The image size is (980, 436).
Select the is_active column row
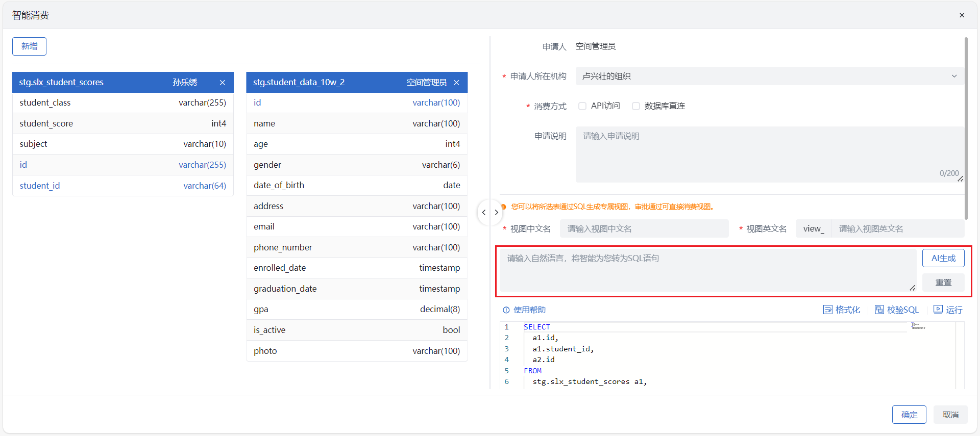(x=357, y=330)
